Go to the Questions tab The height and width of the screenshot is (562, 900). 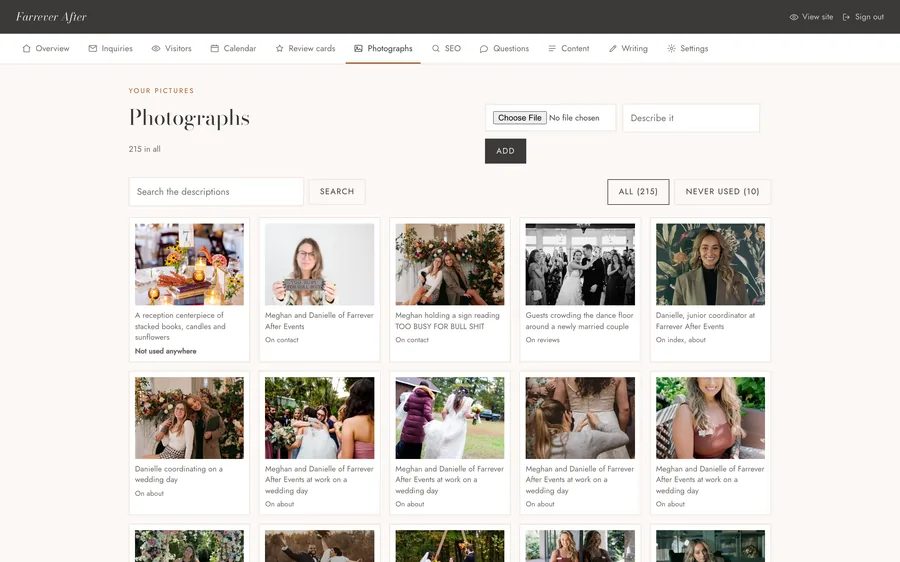click(x=505, y=49)
